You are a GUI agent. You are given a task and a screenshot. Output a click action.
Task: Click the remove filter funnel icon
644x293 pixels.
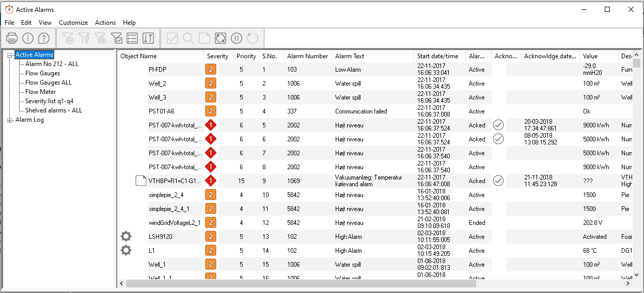pos(100,38)
